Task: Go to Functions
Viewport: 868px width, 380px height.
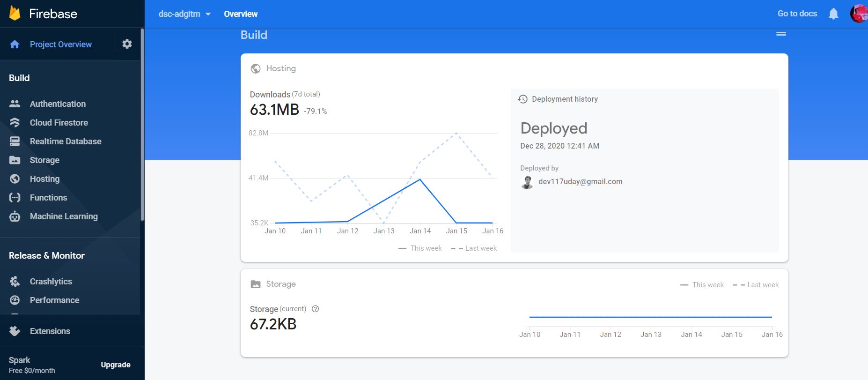Action: tap(49, 198)
